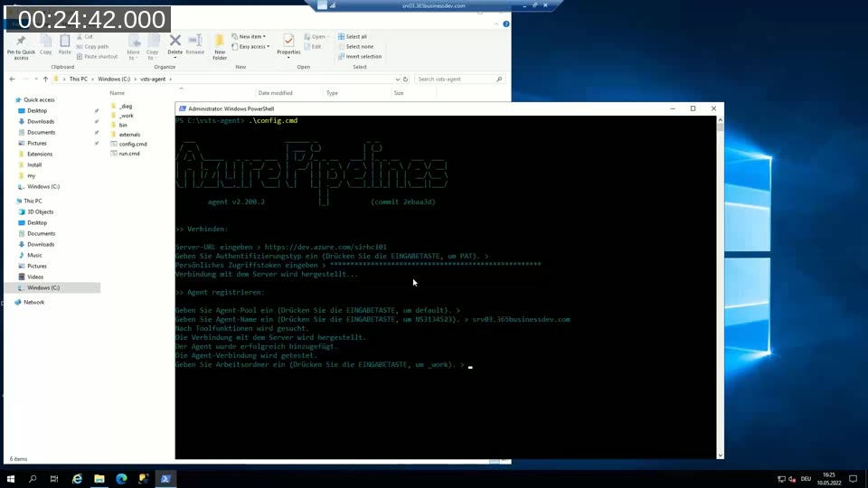The height and width of the screenshot is (488, 868).
Task: Sort by the Name column header
Action: pos(117,93)
